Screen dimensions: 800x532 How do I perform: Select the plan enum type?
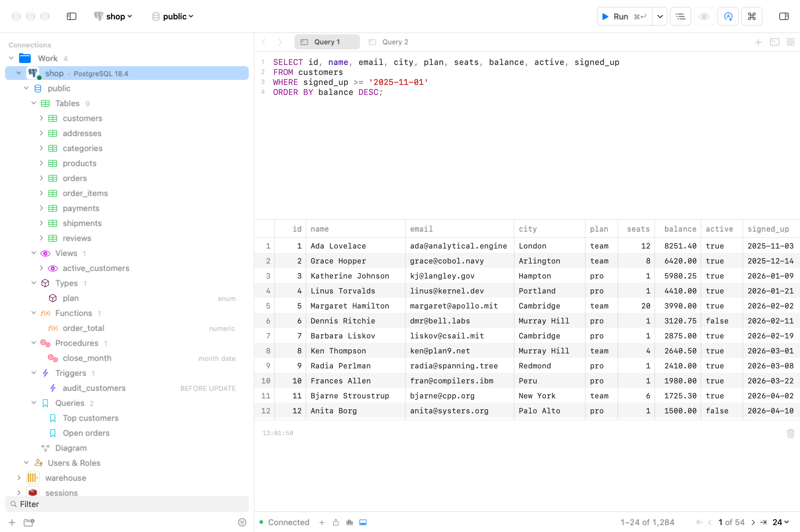(70, 298)
